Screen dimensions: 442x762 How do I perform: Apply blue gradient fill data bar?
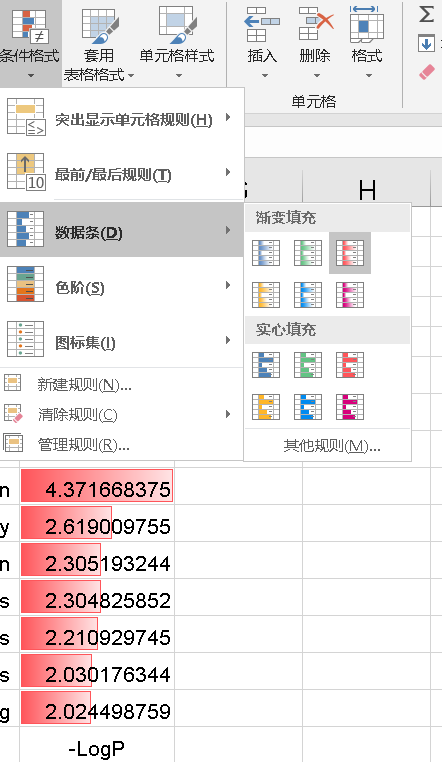266,253
